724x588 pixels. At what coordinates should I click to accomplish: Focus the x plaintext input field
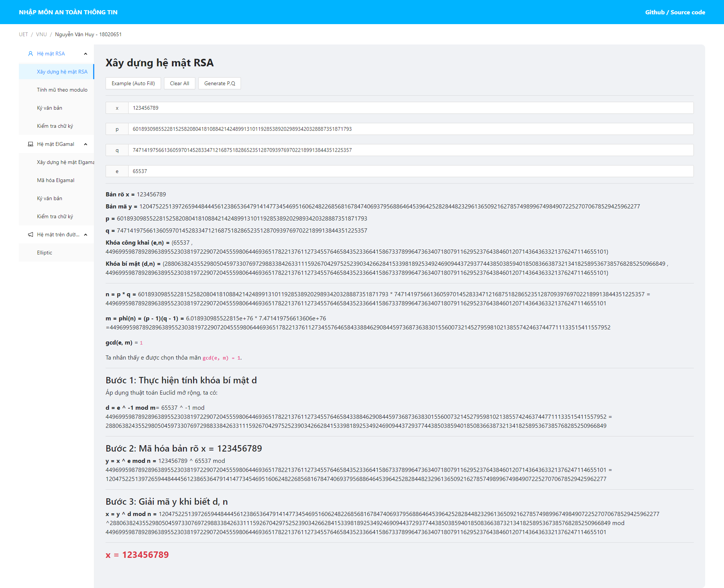(410, 108)
